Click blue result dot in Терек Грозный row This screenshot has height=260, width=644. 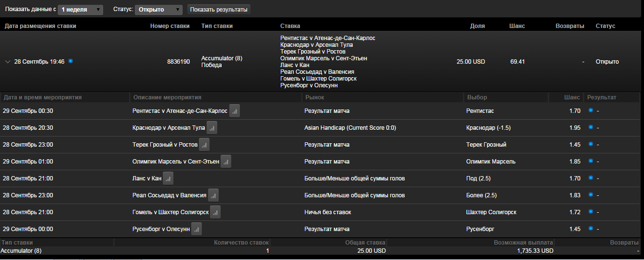click(591, 144)
